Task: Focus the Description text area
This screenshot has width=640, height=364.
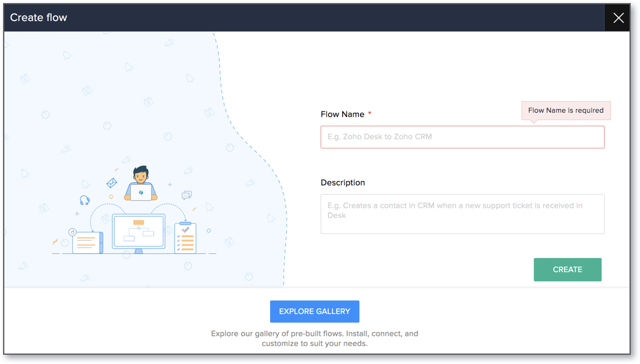Action: 462,214
